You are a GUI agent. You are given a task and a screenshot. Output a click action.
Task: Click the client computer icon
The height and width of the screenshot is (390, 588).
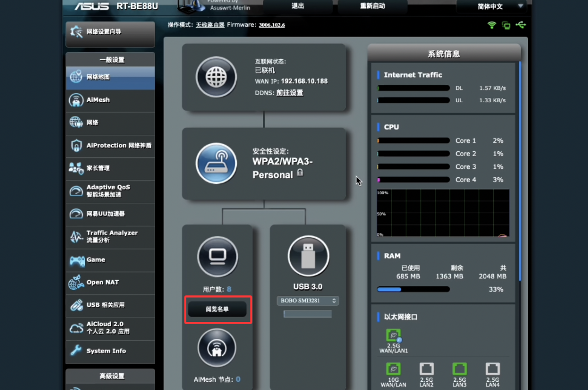tap(217, 257)
